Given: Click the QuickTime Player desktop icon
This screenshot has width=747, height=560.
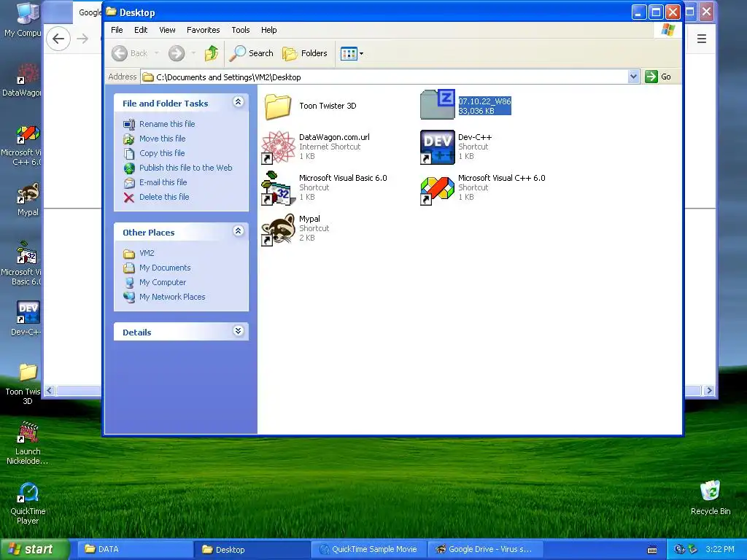Looking at the screenshot, I should point(28,492).
